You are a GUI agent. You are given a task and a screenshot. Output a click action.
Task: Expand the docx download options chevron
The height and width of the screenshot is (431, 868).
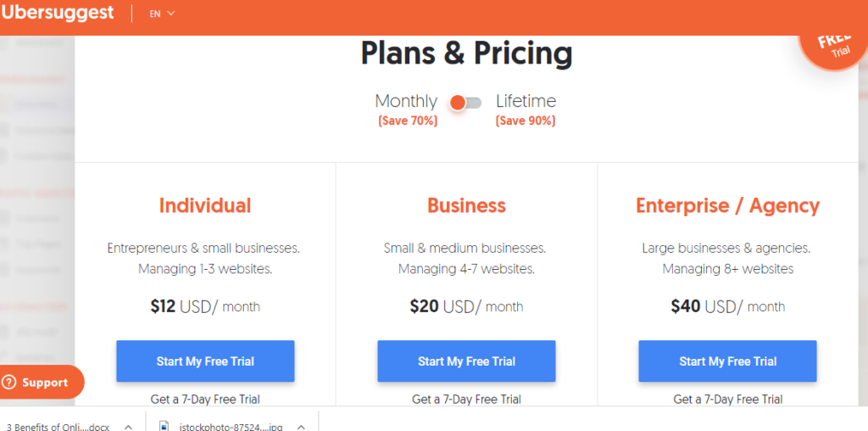click(128, 427)
